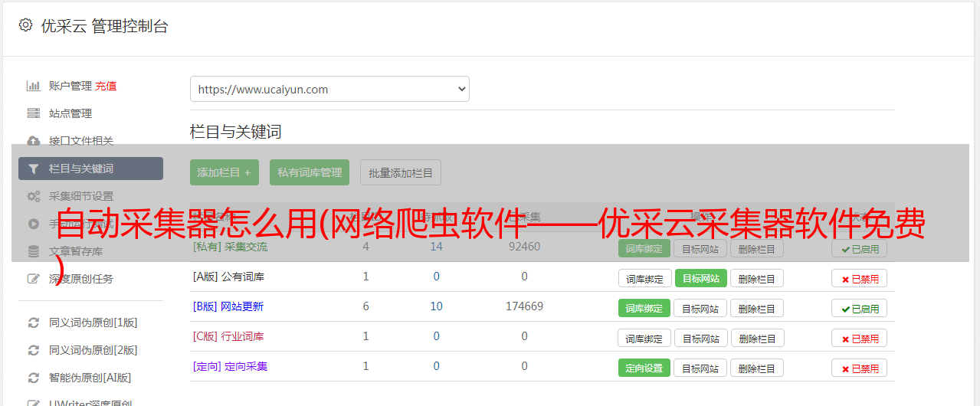The height and width of the screenshot is (406, 980).
Task: Click 删除栏目 in the 公有词库 row
Action: 757,278
